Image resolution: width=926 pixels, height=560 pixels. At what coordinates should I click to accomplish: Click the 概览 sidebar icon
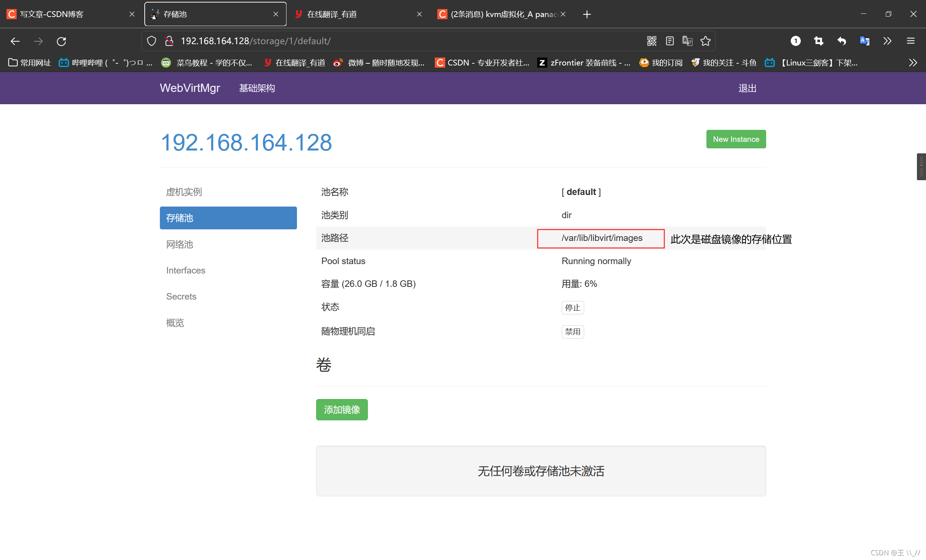click(175, 322)
